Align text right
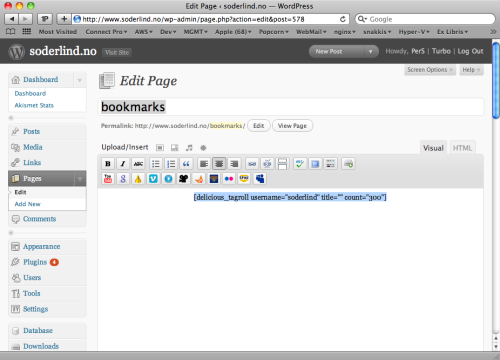The image size is (500, 360). tap(234, 164)
